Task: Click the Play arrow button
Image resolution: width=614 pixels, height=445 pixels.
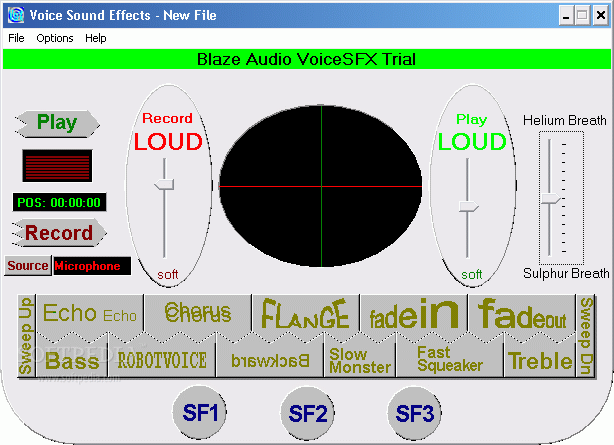Action: pos(57,123)
